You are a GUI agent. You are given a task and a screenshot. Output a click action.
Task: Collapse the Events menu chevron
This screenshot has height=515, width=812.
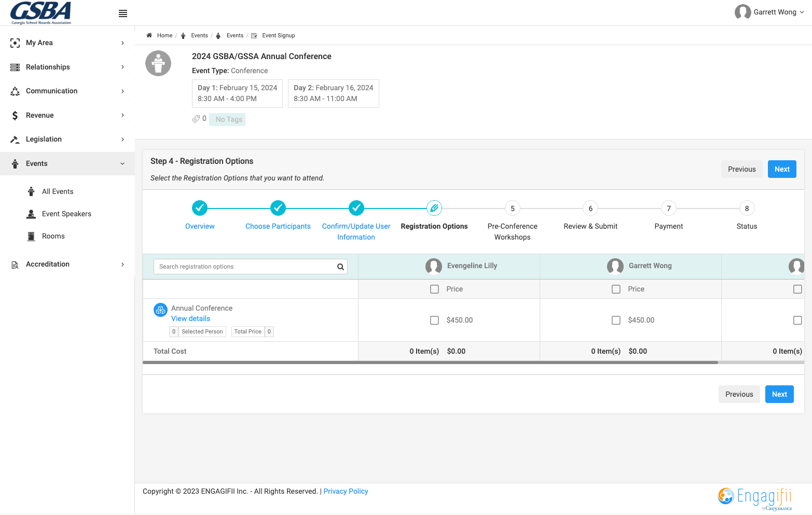[x=122, y=164]
